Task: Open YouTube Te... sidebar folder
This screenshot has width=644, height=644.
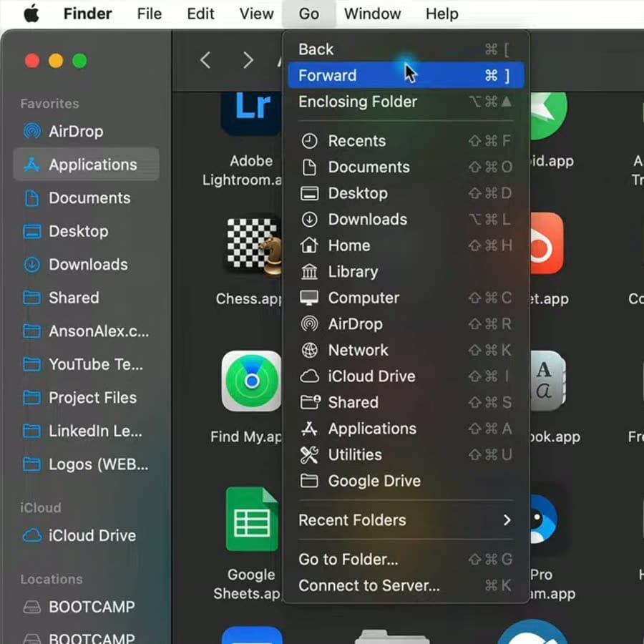Action: coord(87,364)
